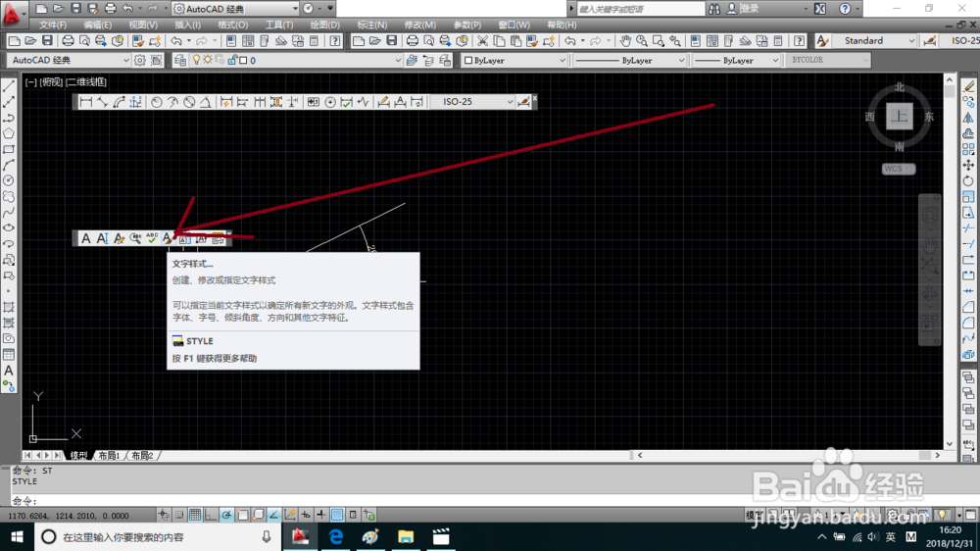Click in the command line input field

(x=487, y=500)
